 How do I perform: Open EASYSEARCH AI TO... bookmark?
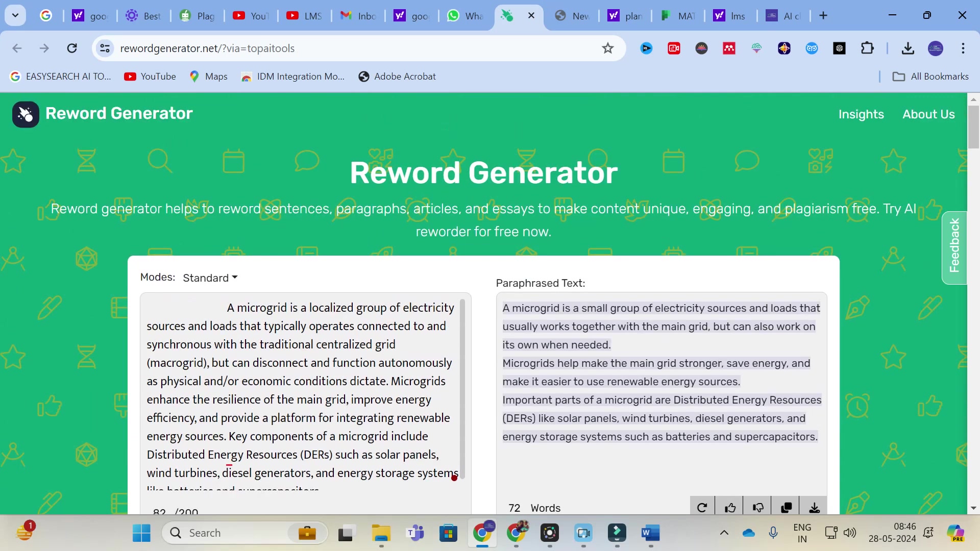(x=61, y=77)
